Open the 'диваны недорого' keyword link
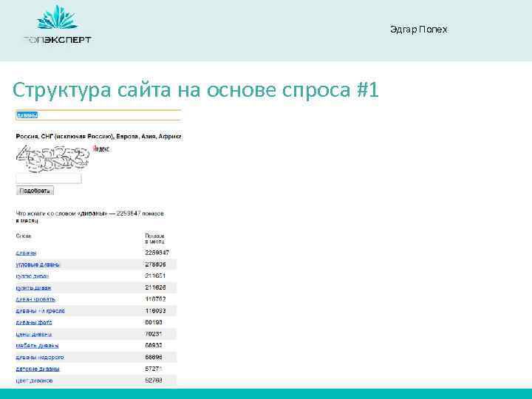Image resolution: width=532 pixels, height=399 pixels. pos(40,358)
